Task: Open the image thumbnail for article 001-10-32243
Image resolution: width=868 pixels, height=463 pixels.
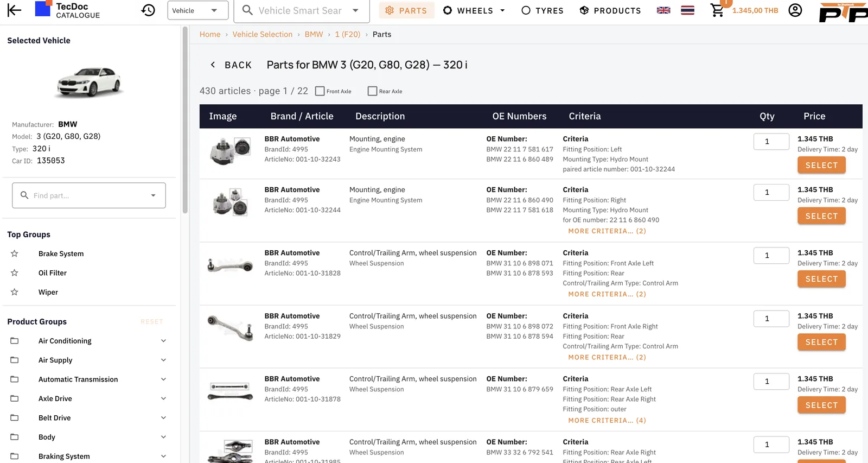Action: 231,151
